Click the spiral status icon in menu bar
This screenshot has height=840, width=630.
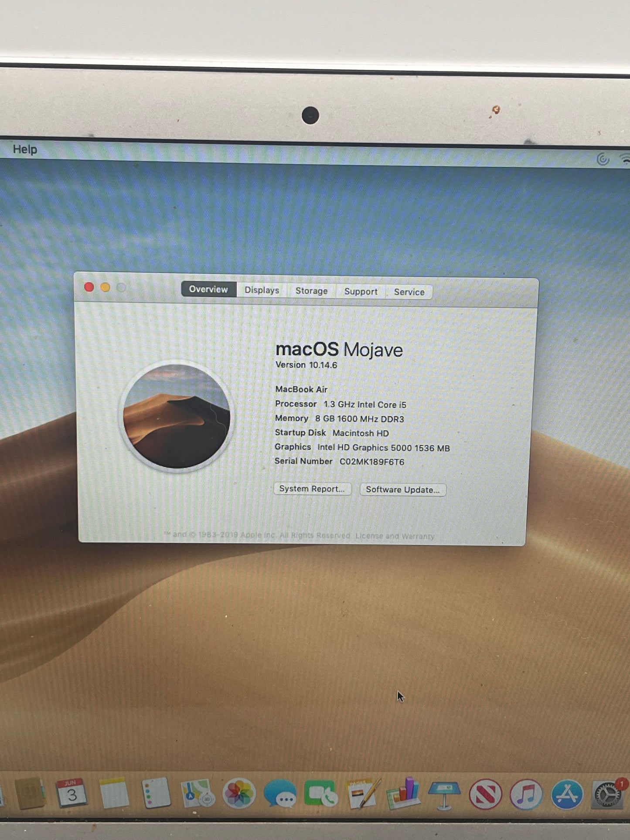tap(603, 159)
